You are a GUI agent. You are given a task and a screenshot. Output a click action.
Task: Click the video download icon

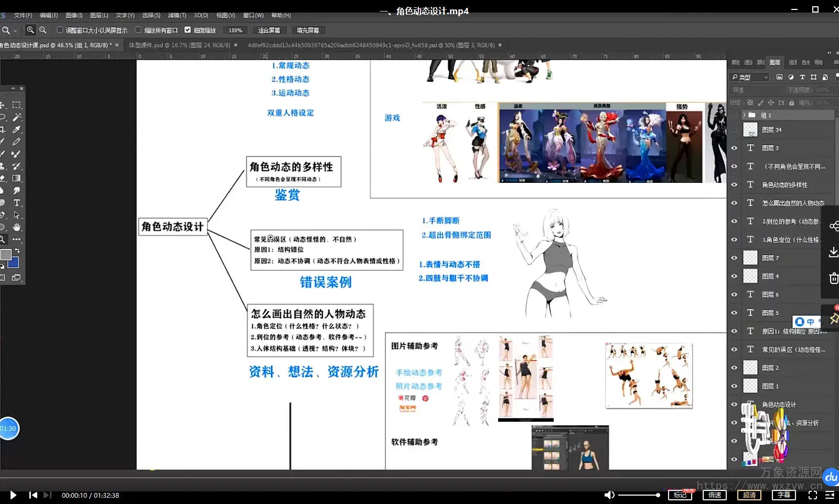point(833,252)
